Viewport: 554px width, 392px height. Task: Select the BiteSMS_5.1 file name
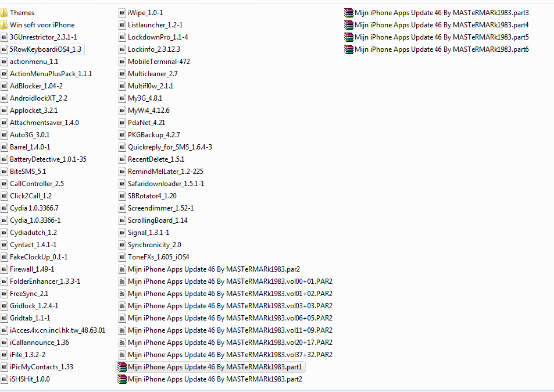28,172
